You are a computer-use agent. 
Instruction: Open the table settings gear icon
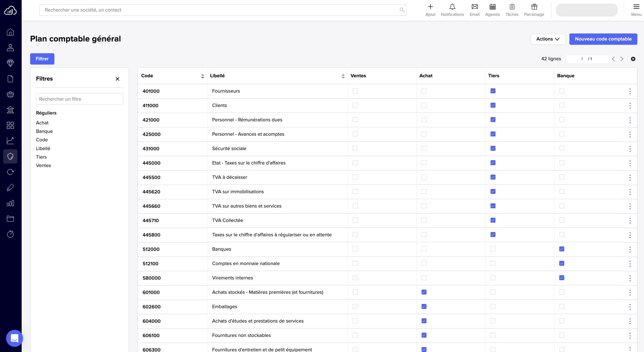pyautogui.click(x=633, y=59)
